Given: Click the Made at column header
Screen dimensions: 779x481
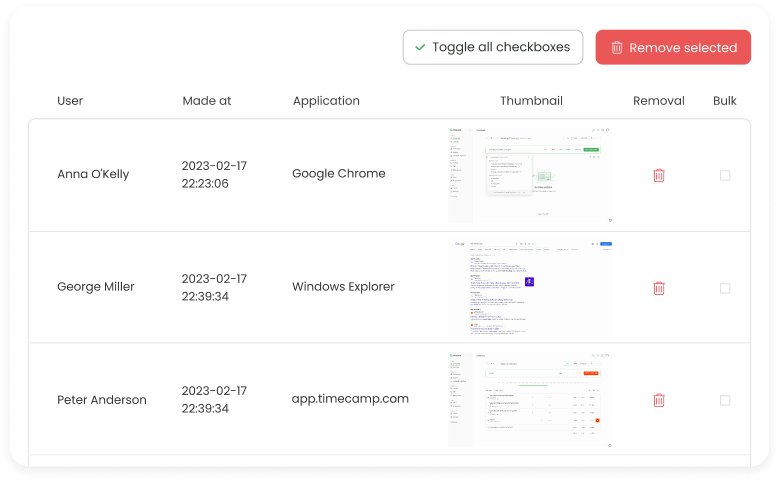Looking at the screenshot, I should point(207,101).
